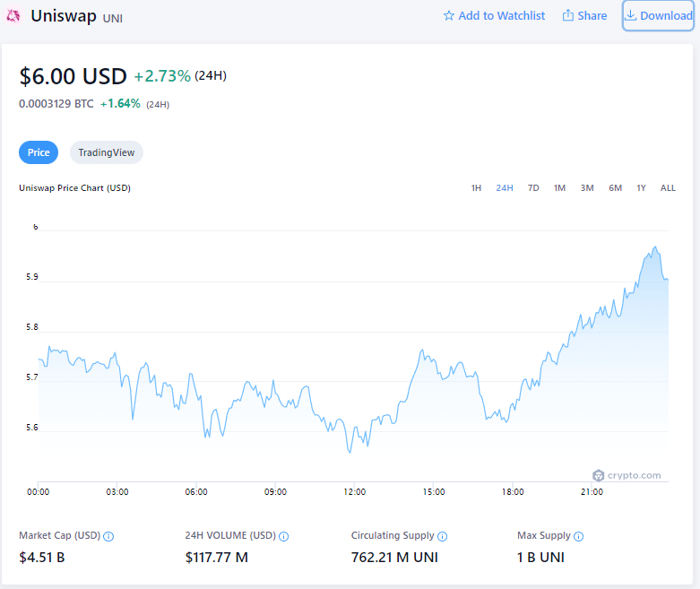Click the Uniswap unicorn logo icon

(x=13, y=16)
